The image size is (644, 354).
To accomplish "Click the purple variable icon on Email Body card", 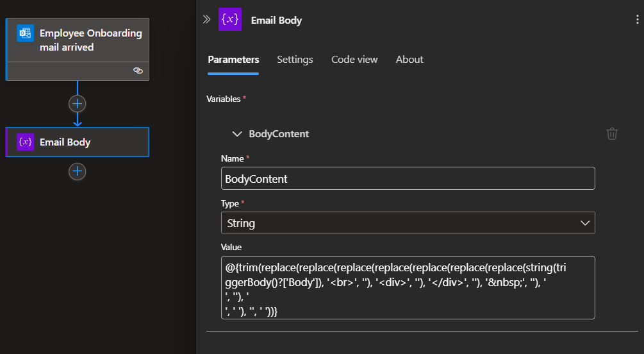I will click(x=26, y=142).
